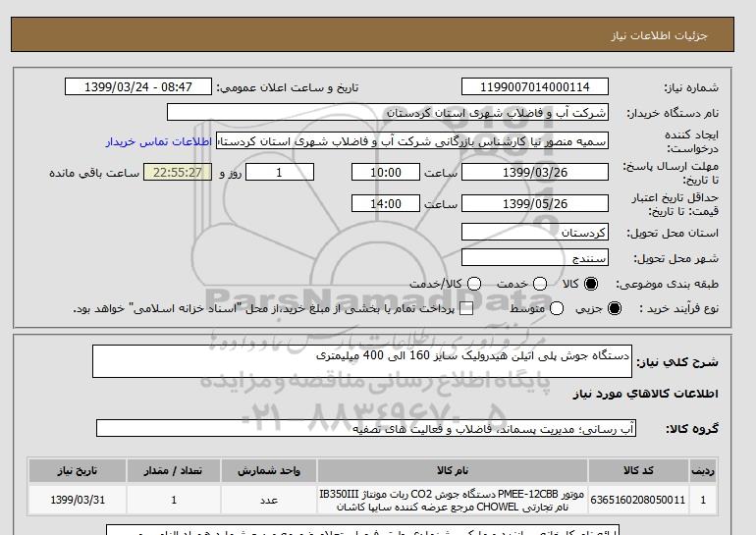Click the remaining days field showing 1
This screenshot has width=756, height=535.
pyautogui.click(x=280, y=172)
